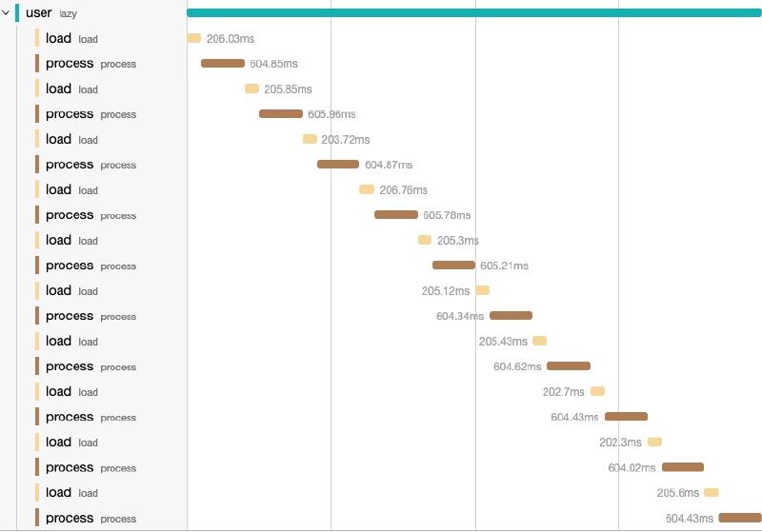Select the load bar with 202.7ms duration
This screenshot has width=762, height=532.
click(x=597, y=391)
